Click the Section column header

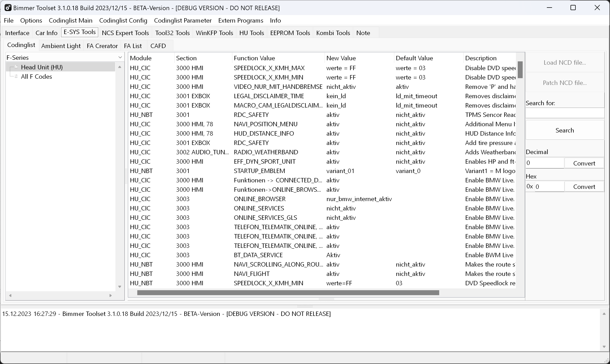(x=203, y=58)
